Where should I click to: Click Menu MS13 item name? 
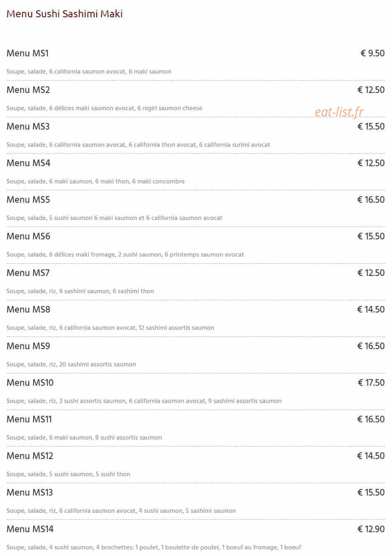click(x=30, y=492)
